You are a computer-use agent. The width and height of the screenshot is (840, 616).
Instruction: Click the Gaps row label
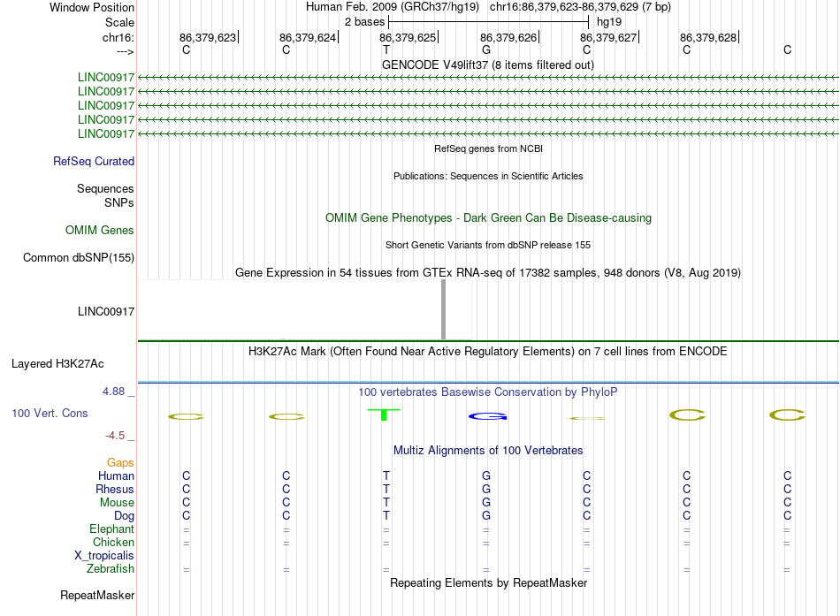point(120,462)
